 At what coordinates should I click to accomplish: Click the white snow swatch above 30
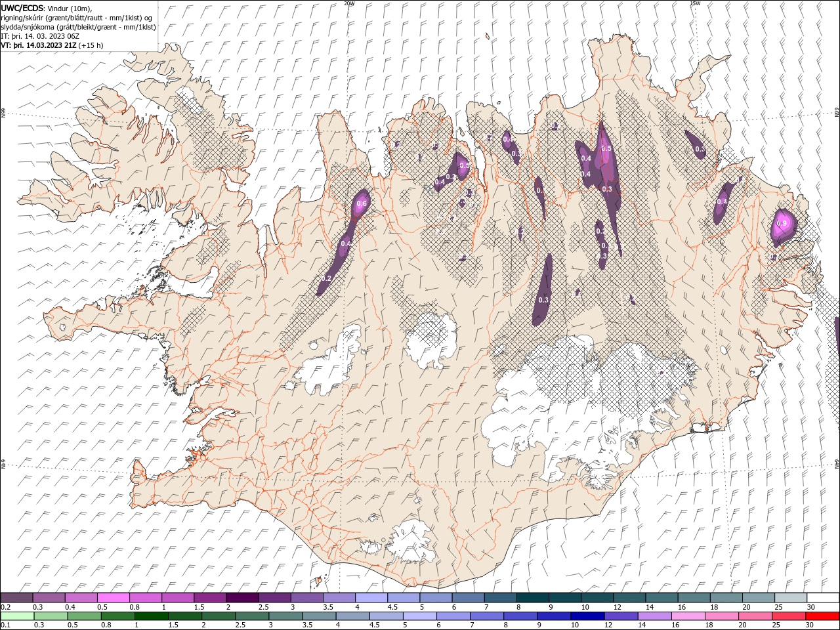(x=823, y=598)
